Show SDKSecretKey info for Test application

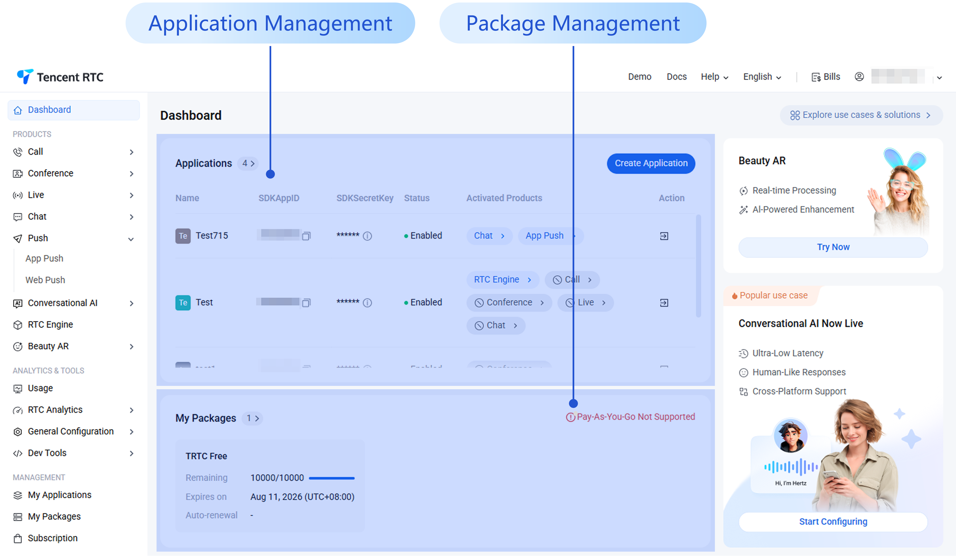point(367,303)
